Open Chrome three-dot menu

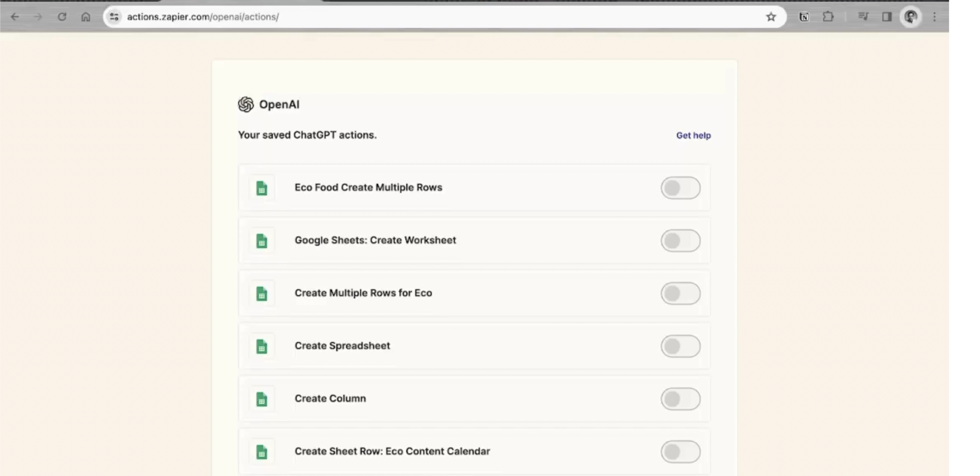coord(934,17)
